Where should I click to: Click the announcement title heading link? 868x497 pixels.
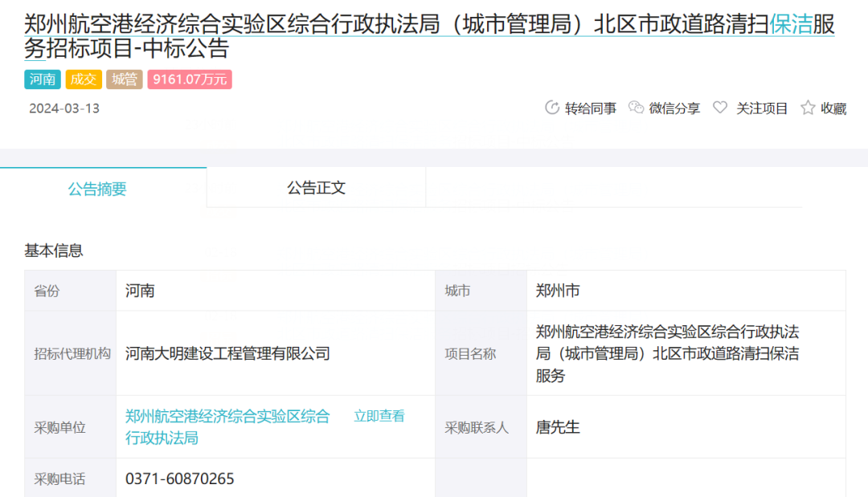(x=429, y=36)
